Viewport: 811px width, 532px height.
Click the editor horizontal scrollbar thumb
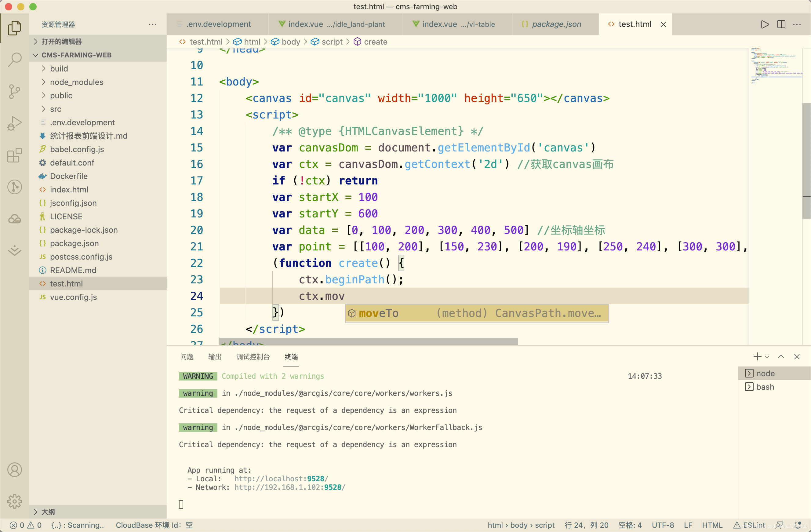click(368, 341)
